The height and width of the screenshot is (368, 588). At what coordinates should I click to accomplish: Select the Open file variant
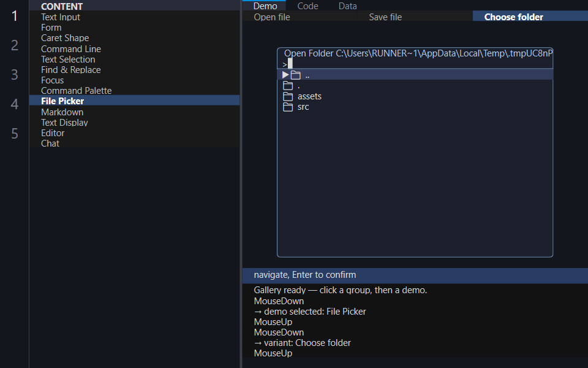300,17
